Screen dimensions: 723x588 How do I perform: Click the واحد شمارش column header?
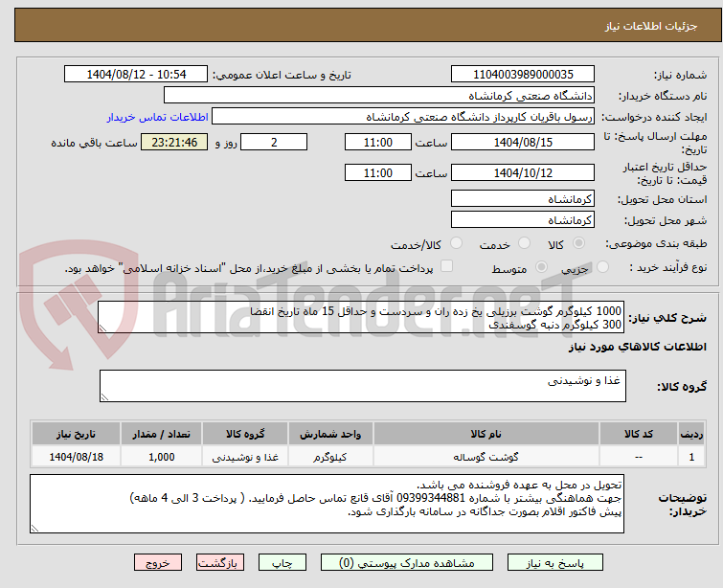[330, 434]
